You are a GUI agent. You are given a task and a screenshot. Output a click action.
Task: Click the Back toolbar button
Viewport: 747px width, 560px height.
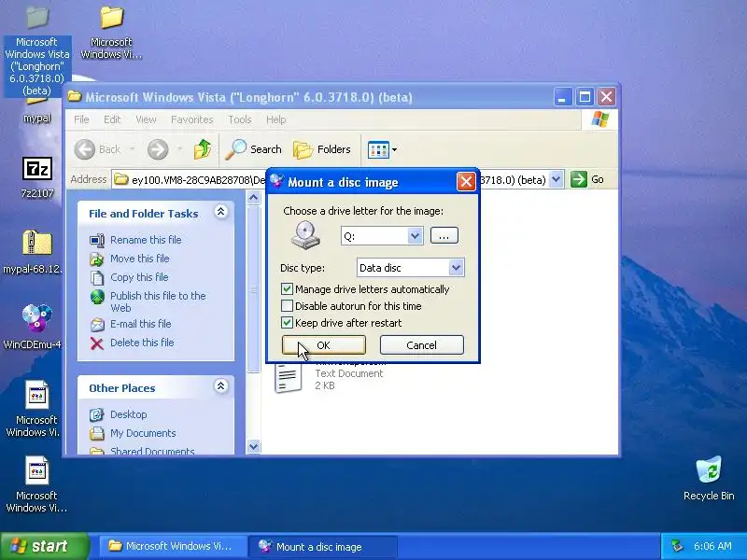point(98,149)
